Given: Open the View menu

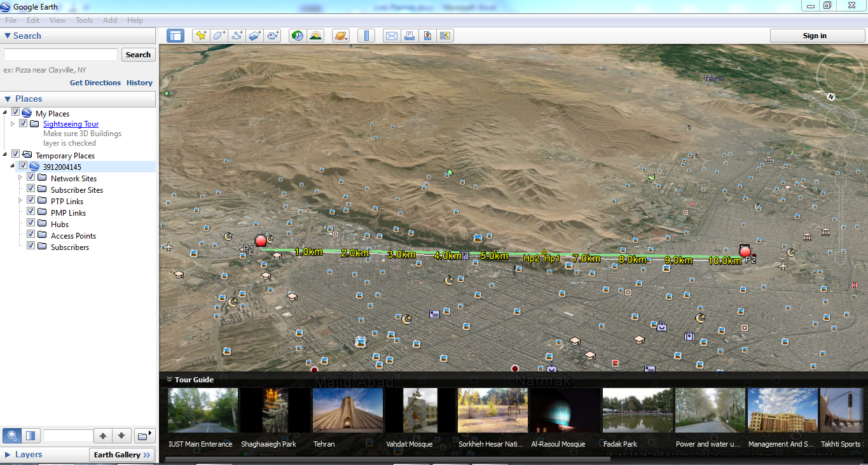Looking at the screenshot, I should tap(57, 20).
